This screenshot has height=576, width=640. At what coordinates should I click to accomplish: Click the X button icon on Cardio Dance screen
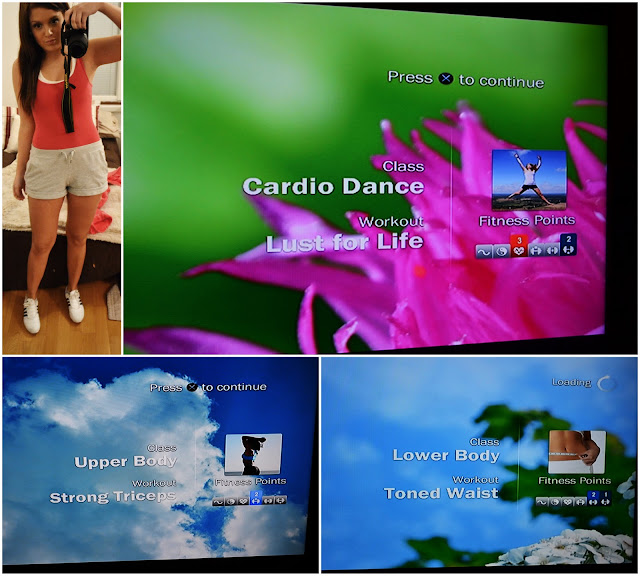click(446, 78)
